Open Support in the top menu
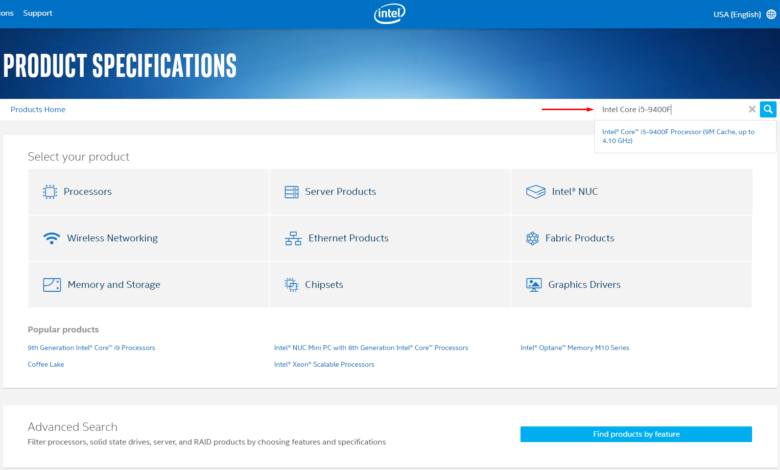The width and height of the screenshot is (780, 470). coord(38,13)
